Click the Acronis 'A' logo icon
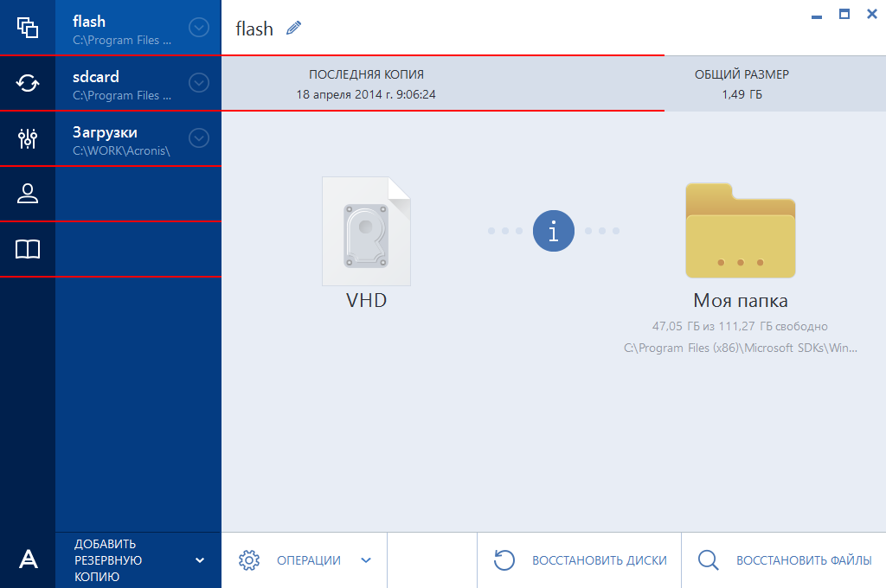The image size is (886, 588). [x=29, y=559]
